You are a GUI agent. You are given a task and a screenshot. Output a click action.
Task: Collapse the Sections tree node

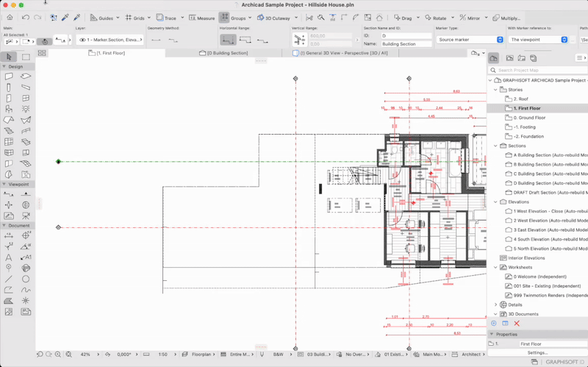pyautogui.click(x=495, y=146)
